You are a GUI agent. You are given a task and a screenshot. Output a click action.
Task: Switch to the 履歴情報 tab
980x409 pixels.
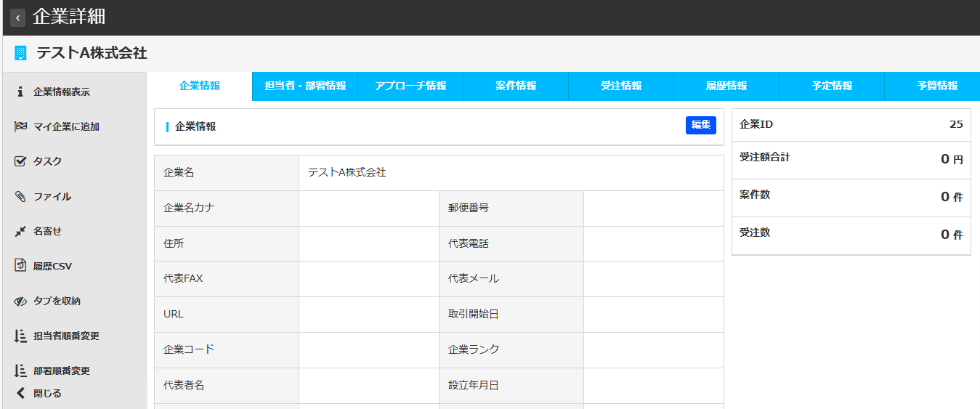[x=726, y=86]
